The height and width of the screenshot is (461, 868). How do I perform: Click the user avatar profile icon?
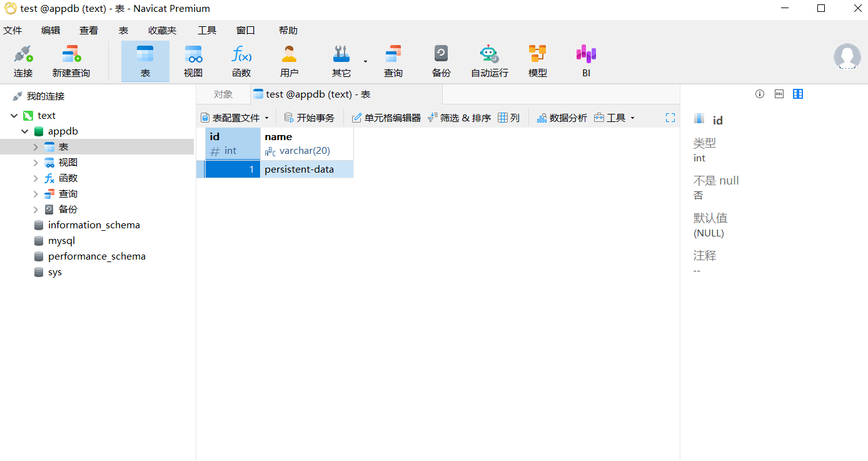tap(847, 56)
